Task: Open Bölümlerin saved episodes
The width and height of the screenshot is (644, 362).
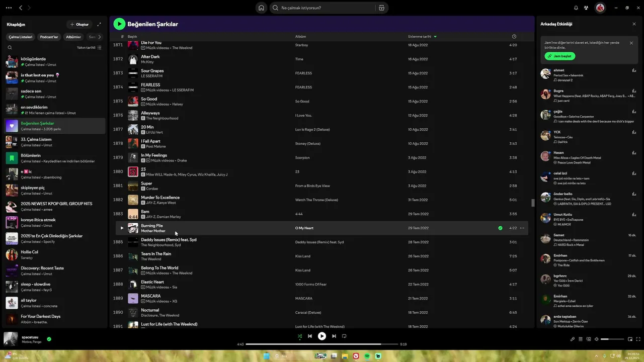Action: click(55, 158)
